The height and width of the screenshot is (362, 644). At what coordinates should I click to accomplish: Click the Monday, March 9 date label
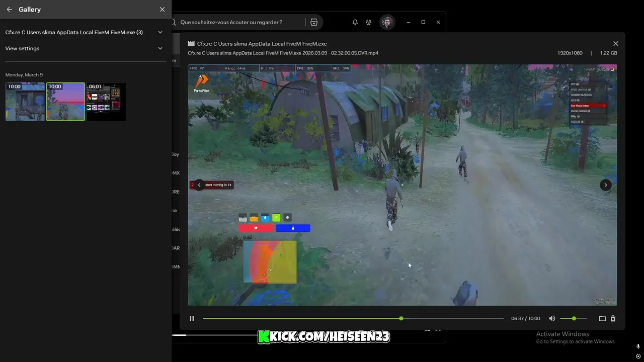(24, 75)
